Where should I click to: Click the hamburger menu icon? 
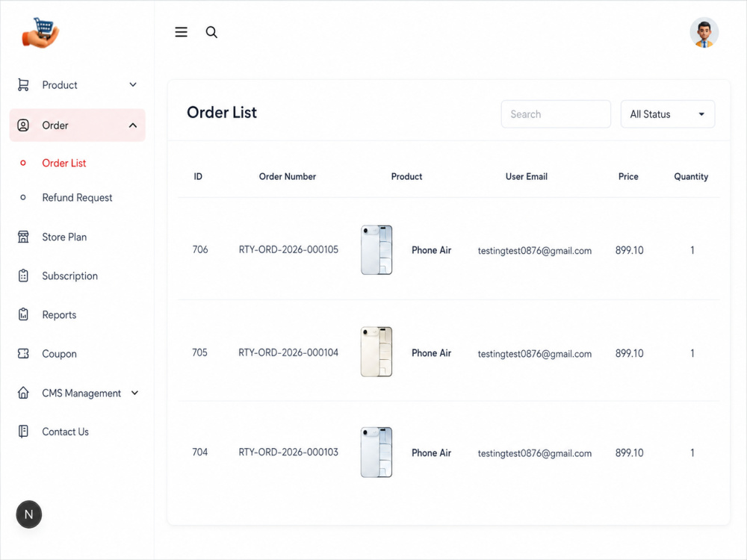coord(181,32)
